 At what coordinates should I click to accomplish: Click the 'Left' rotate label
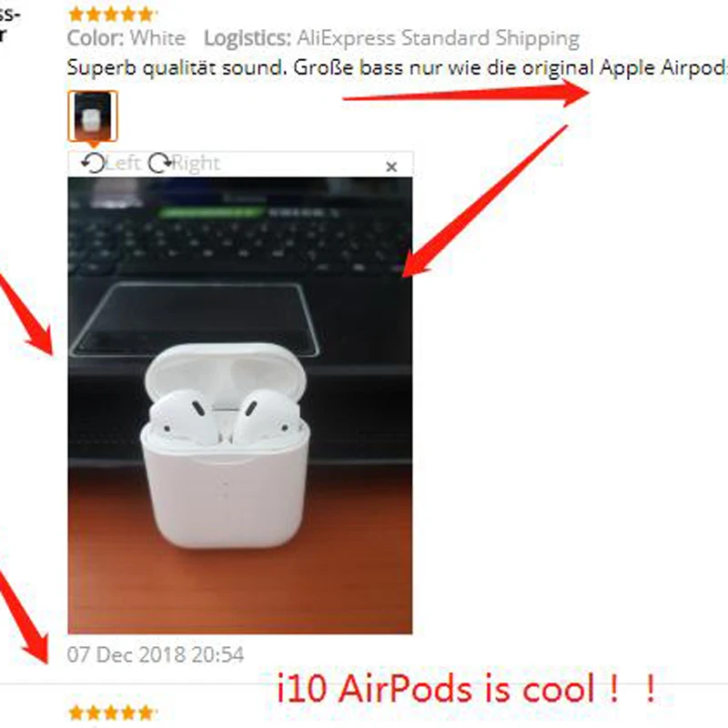pyautogui.click(x=123, y=163)
